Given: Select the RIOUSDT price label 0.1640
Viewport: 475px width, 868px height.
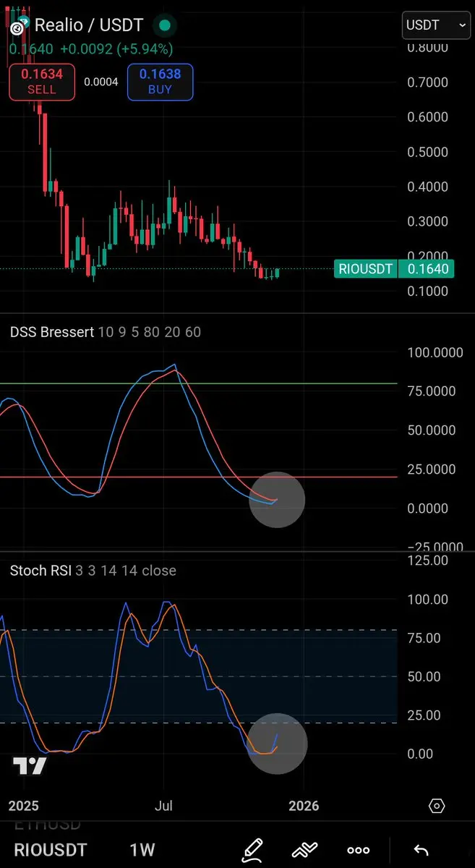Looking at the screenshot, I should click(395, 269).
